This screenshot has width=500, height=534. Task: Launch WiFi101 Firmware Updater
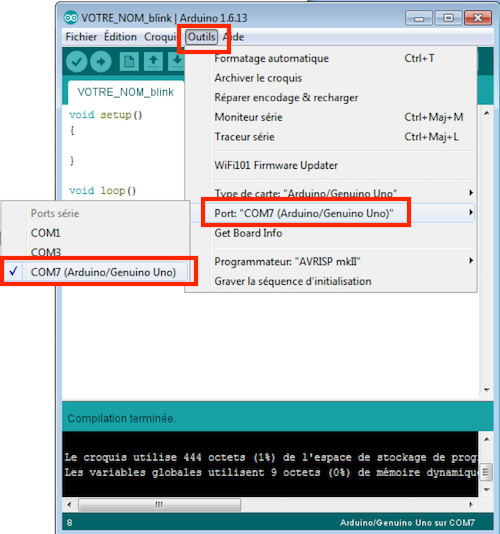[331, 166]
